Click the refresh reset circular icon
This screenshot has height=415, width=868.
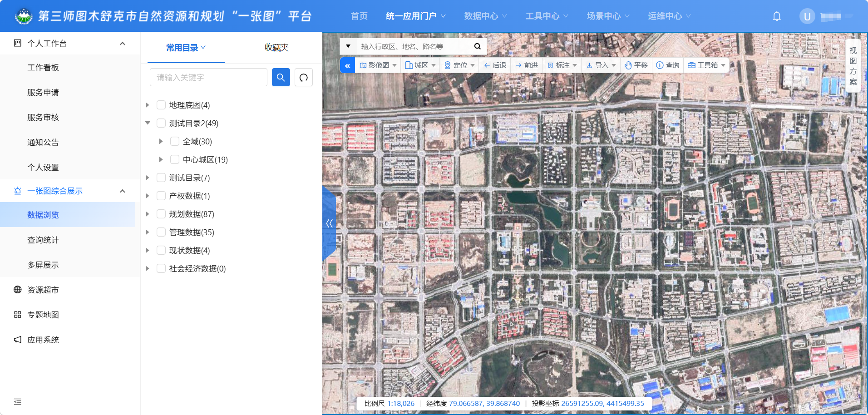(304, 77)
